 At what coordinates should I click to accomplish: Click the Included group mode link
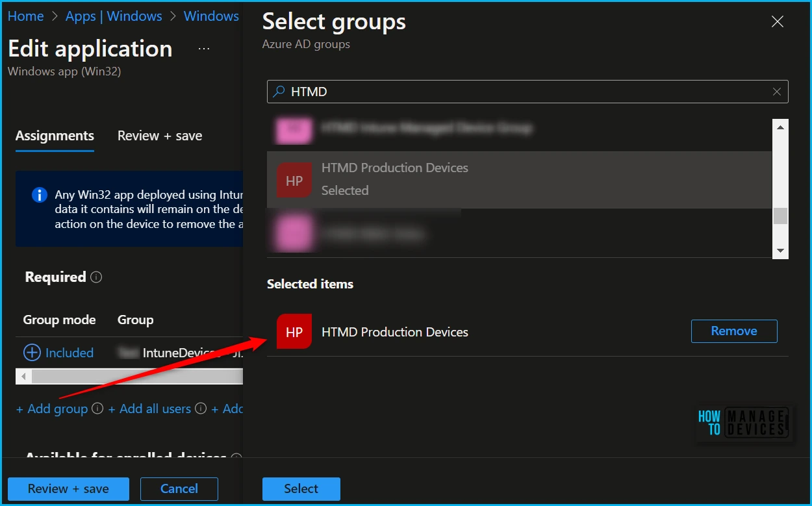point(70,353)
